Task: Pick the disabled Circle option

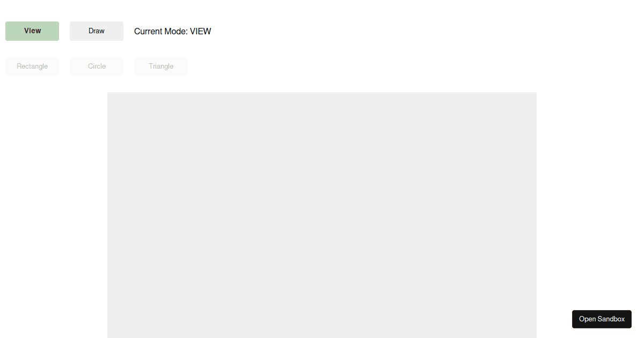Action: pyautogui.click(x=97, y=67)
